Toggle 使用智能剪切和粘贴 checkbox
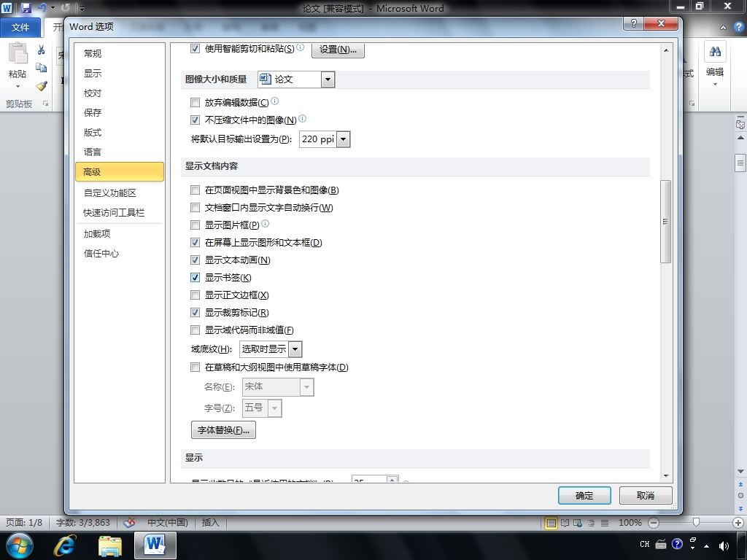Screen dimensions: 747x560 pyautogui.click(x=195, y=49)
